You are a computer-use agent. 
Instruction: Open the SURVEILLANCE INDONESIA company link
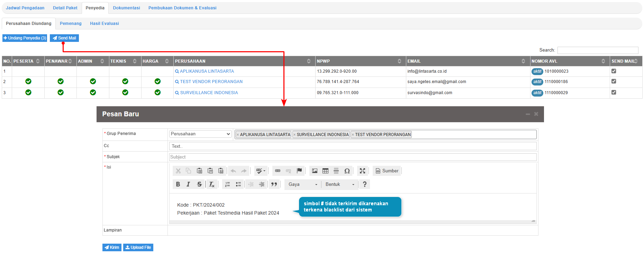click(209, 93)
